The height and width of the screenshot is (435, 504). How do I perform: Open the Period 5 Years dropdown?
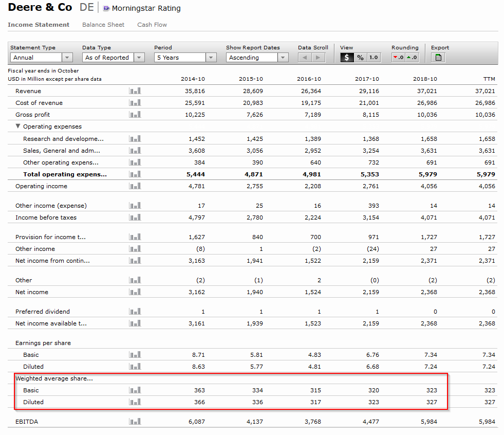185,58
